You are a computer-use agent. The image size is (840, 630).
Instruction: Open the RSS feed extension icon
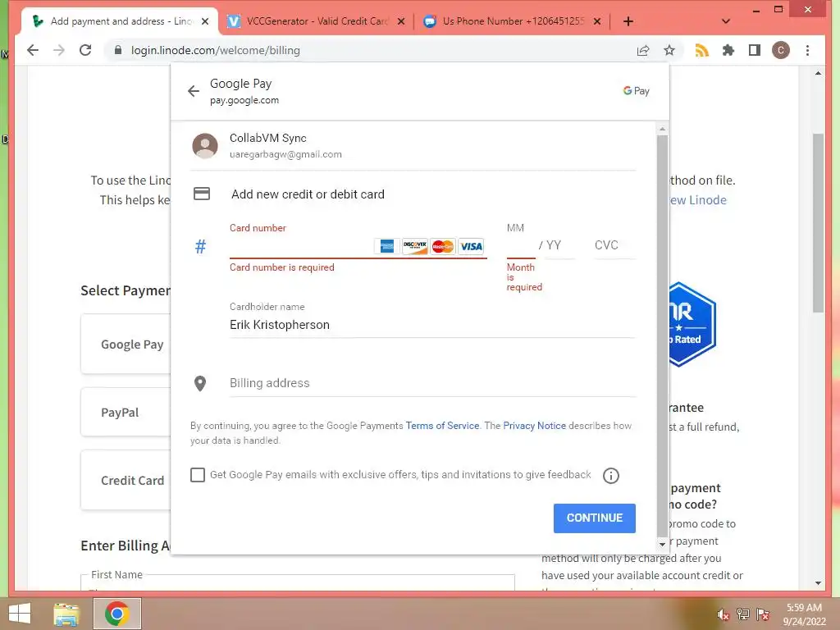click(x=702, y=50)
